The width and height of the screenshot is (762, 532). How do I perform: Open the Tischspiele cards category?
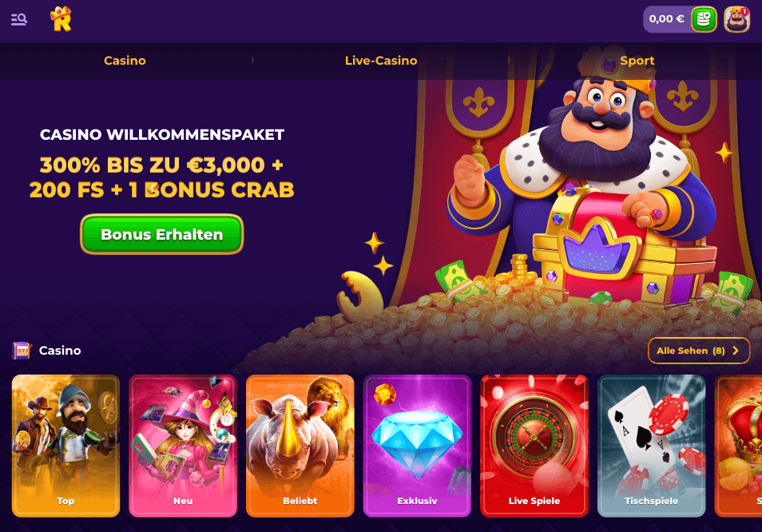651,446
